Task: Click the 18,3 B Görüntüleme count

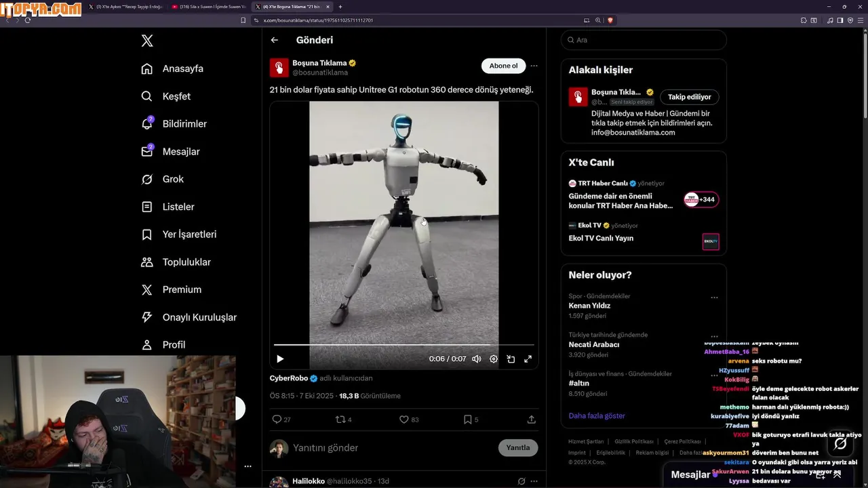Action: point(370,396)
